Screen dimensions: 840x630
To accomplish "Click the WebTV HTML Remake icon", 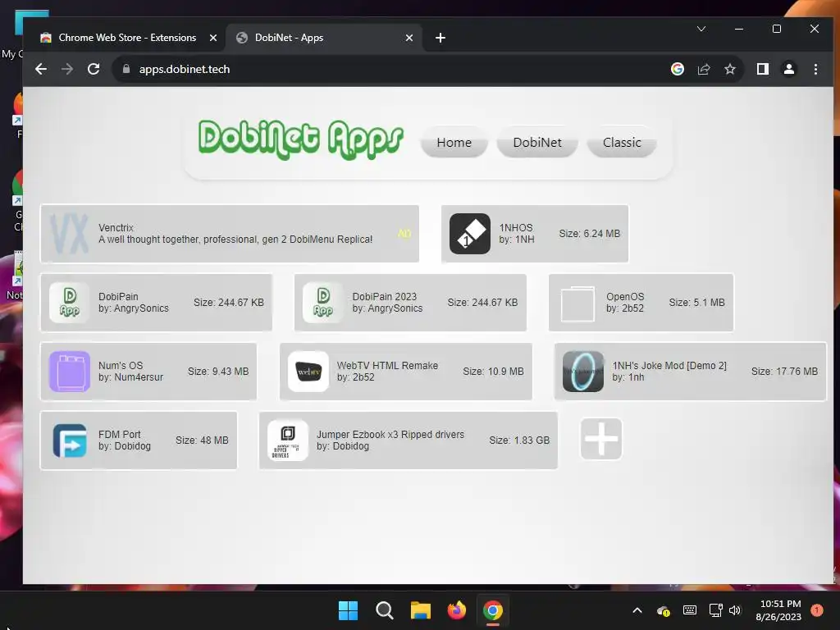I will (x=308, y=372).
